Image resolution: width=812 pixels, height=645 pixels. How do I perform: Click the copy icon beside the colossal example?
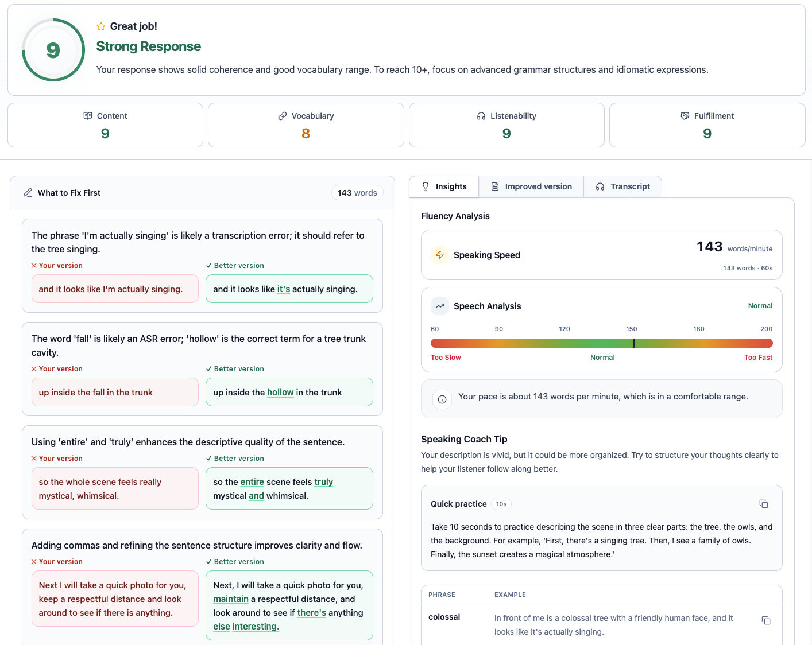coord(766,620)
